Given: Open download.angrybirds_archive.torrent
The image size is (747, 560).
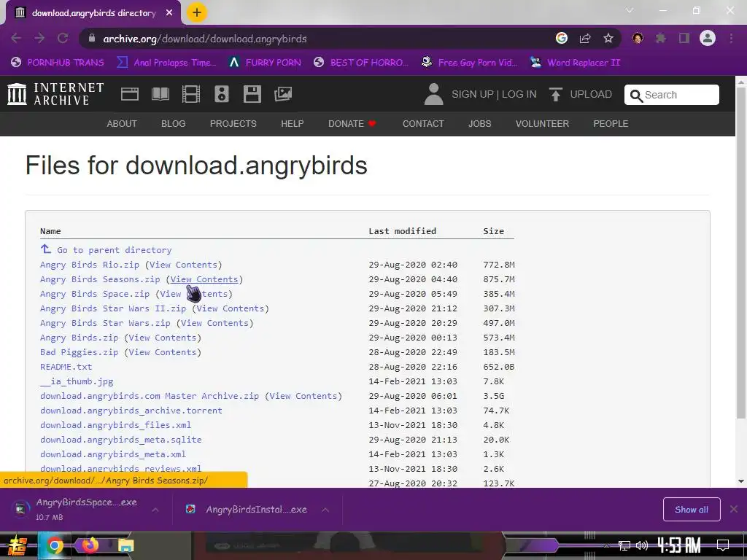Looking at the screenshot, I should [131, 411].
